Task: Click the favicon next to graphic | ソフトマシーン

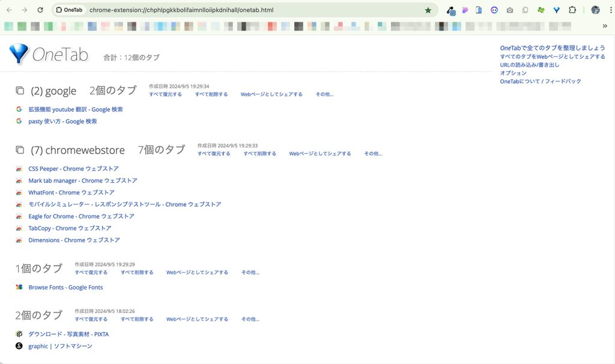Action: (19, 346)
